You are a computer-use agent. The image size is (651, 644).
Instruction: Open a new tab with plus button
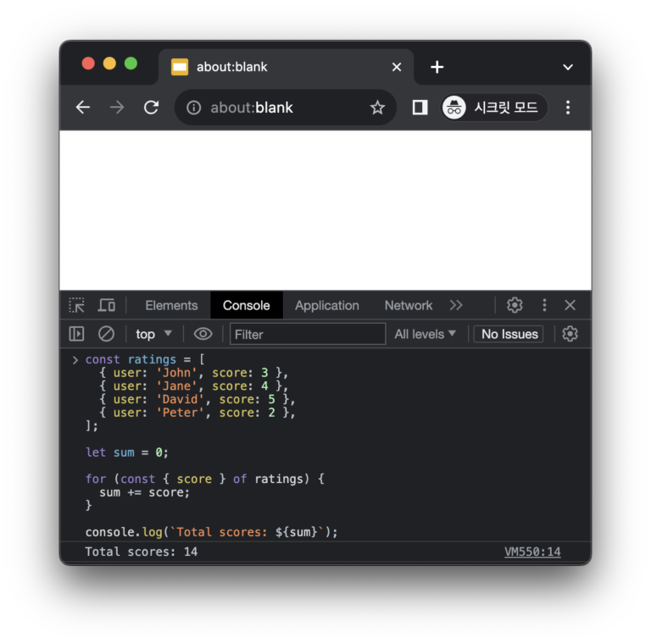pos(437,67)
